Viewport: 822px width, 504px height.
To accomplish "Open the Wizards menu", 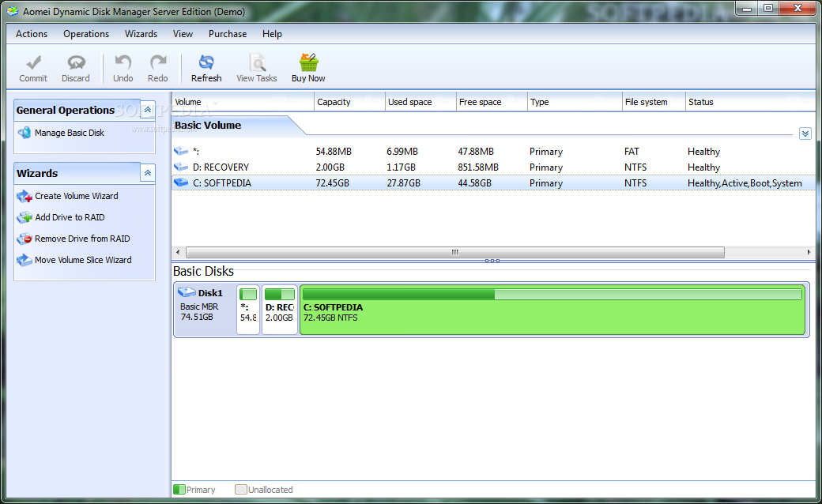I will pos(141,33).
